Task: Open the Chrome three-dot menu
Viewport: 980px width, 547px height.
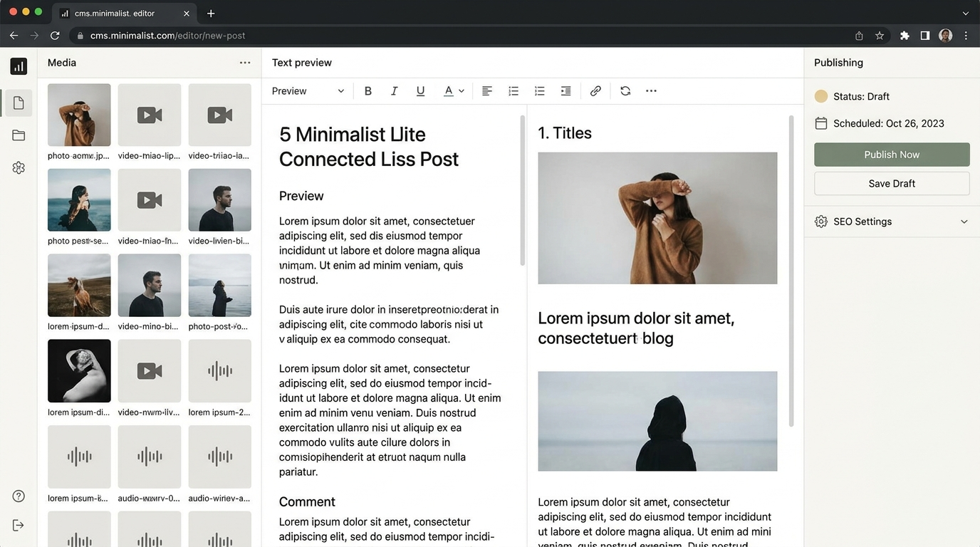Action: (x=966, y=36)
